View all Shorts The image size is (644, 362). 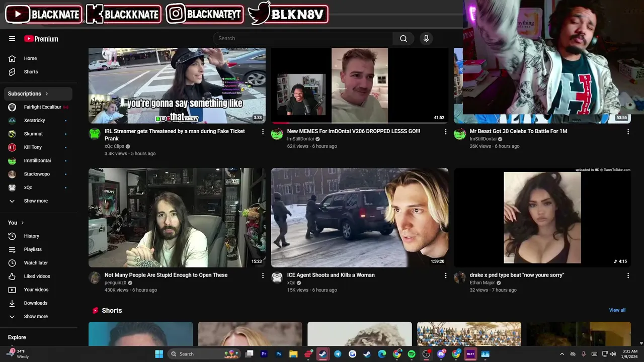(x=617, y=310)
